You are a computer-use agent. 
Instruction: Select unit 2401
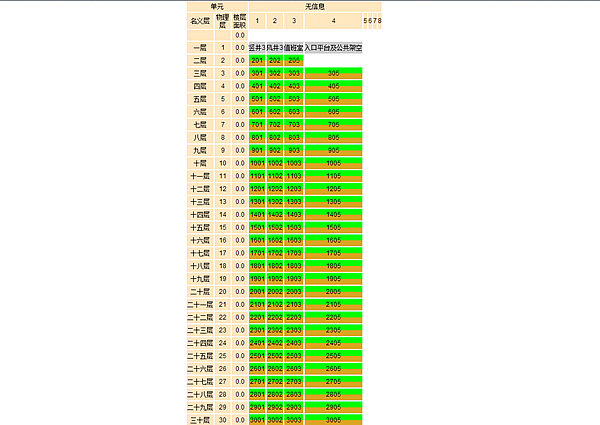tap(257, 343)
